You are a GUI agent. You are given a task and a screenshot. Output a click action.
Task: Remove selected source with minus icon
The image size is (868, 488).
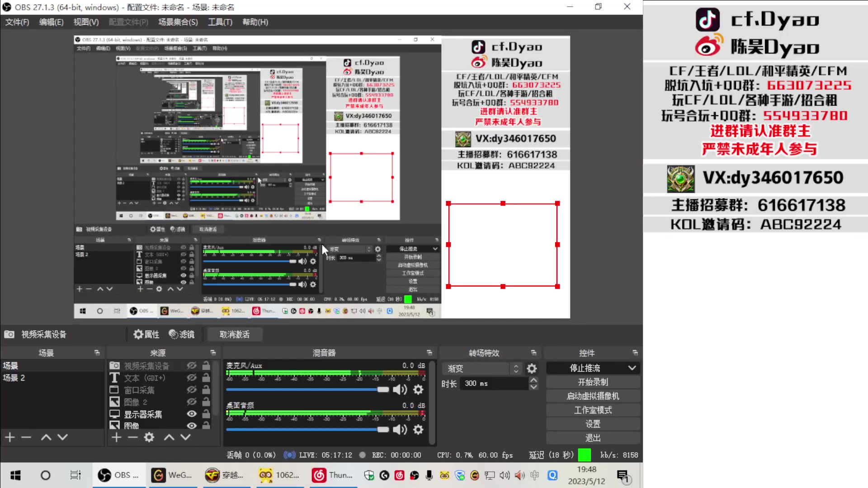click(132, 437)
